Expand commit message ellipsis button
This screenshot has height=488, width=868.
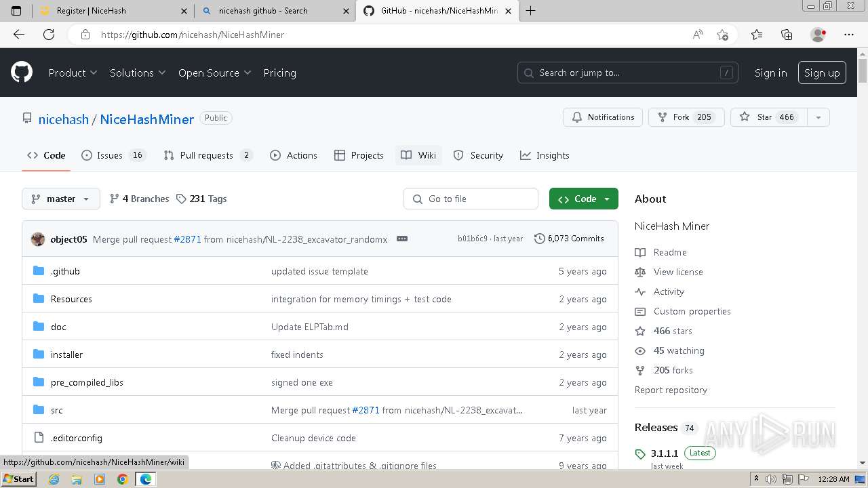pyautogui.click(x=402, y=239)
